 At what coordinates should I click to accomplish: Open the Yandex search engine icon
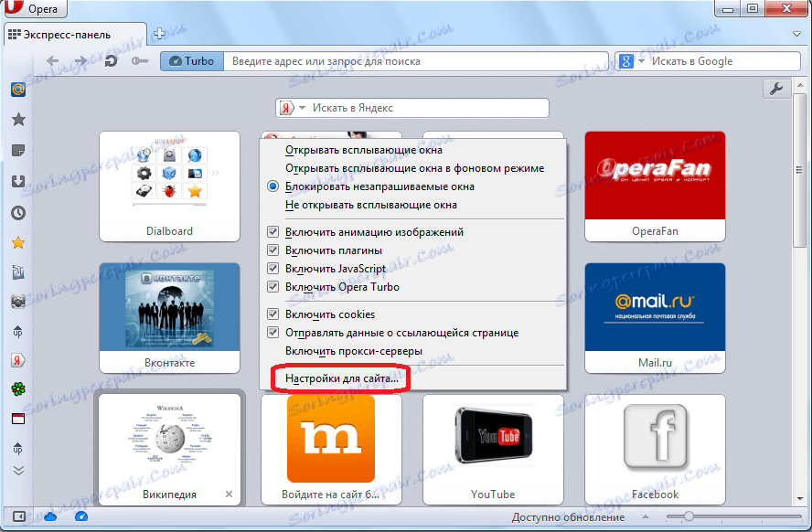(286, 108)
